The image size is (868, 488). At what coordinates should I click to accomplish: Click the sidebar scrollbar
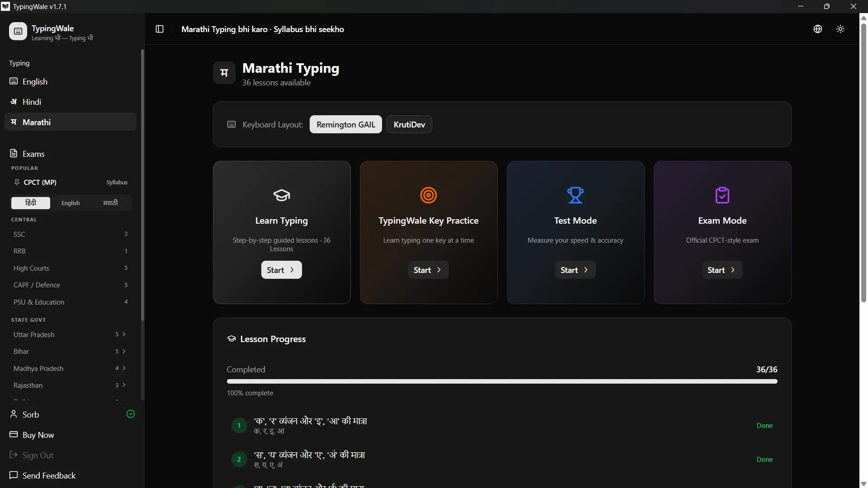coord(142,185)
